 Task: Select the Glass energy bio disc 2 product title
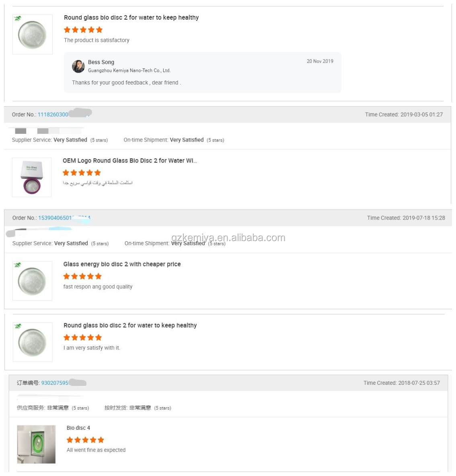[x=122, y=264]
